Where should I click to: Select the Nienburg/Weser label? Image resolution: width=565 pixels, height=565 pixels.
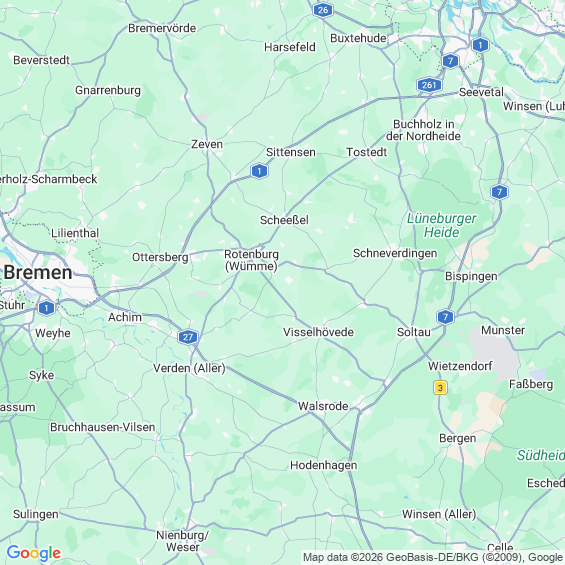182,541
